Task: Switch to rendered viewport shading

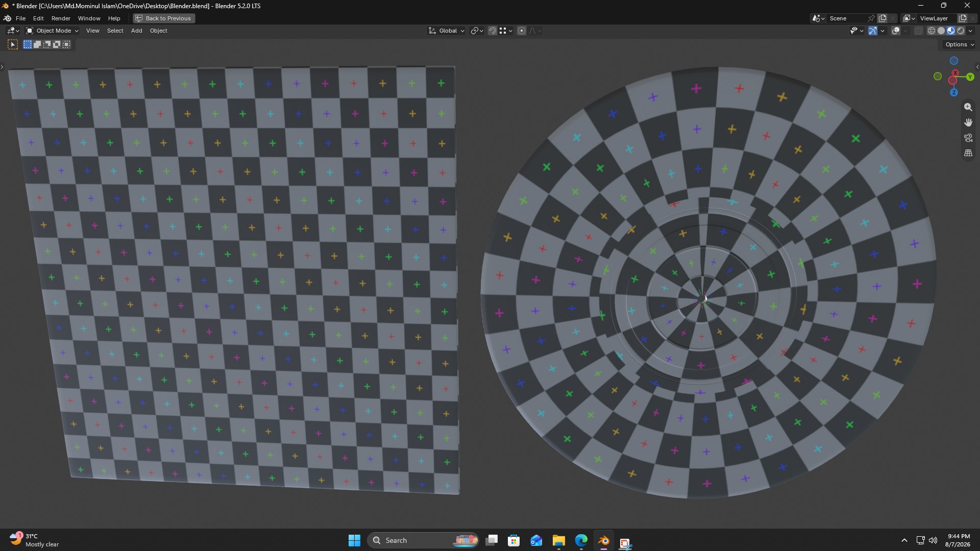Action: (961, 31)
